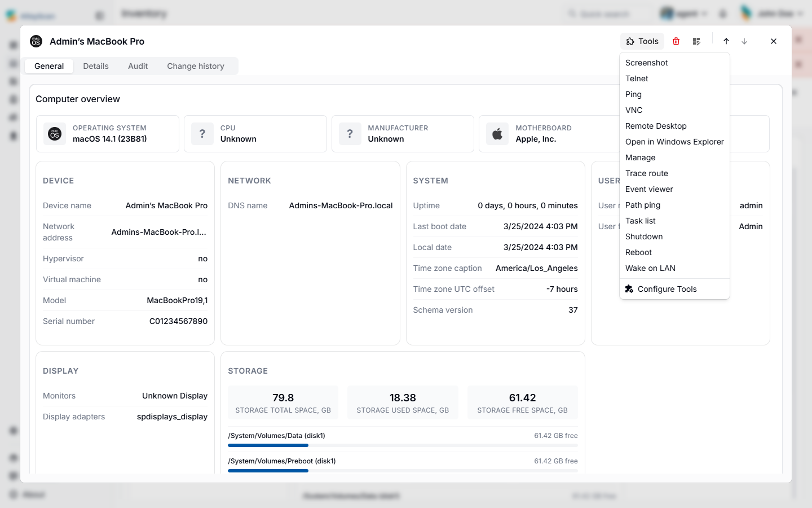This screenshot has height=508, width=812.
Task: Switch to the General tab
Action: click(x=49, y=66)
